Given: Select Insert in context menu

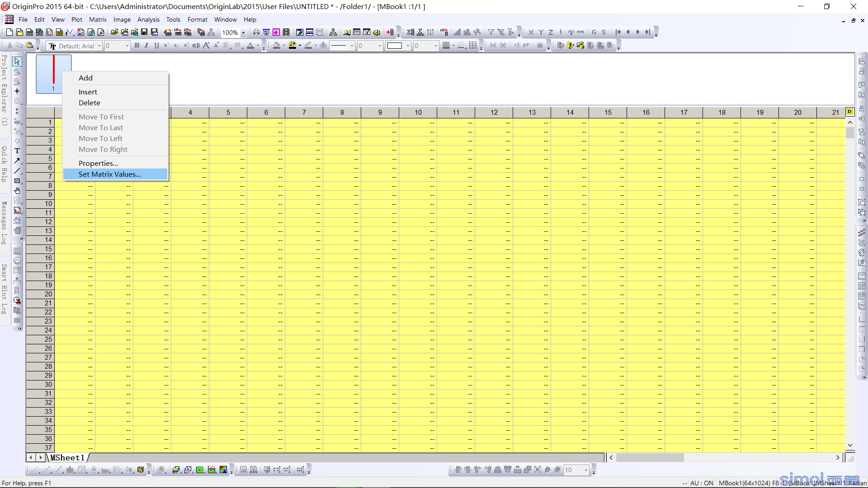Looking at the screenshot, I should 115,92.
